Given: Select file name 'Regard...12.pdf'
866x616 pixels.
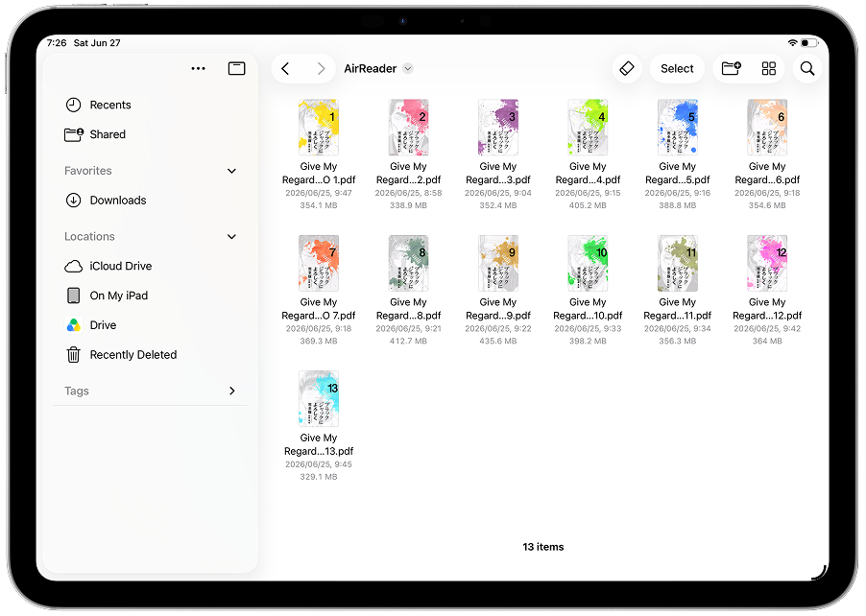Looking at the screenshot, I should coord(767,316).
